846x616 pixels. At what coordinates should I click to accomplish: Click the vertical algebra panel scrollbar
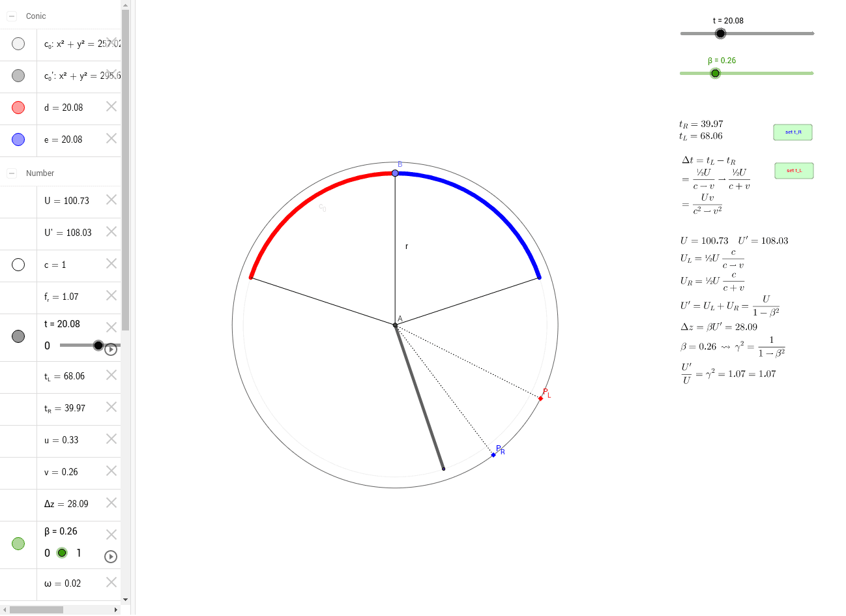[x=125, y=169]
